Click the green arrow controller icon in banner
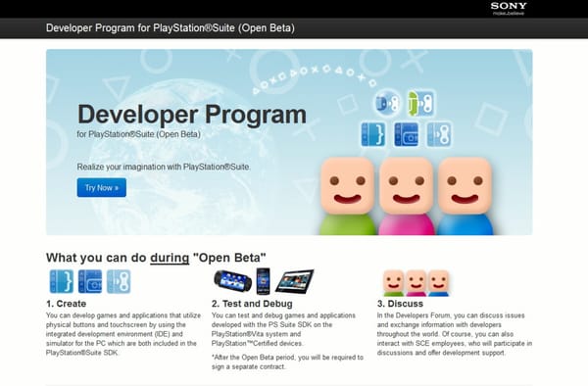588x386 pixels. pos(421,103)
